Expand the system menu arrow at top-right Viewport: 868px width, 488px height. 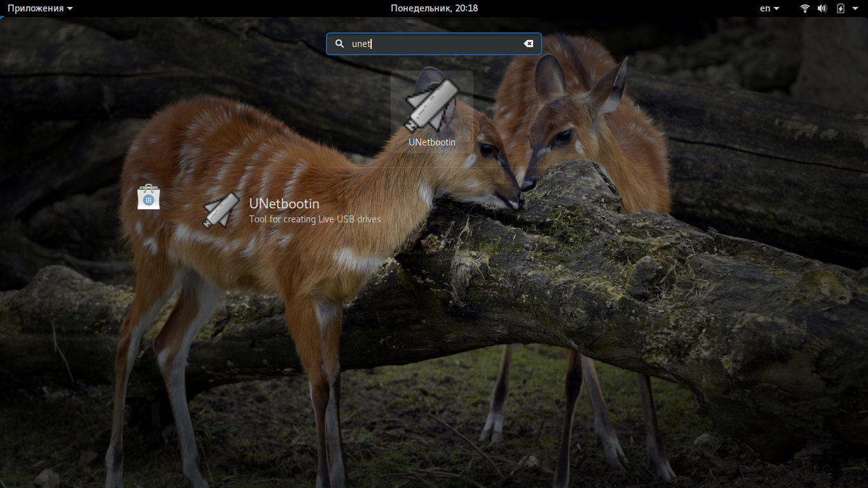(856, 9)
